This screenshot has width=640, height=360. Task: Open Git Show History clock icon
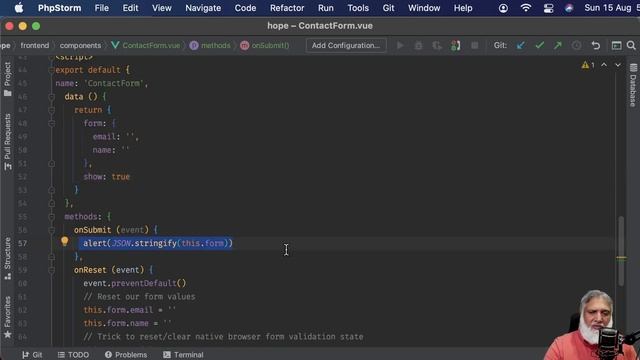tap(576, 45)
